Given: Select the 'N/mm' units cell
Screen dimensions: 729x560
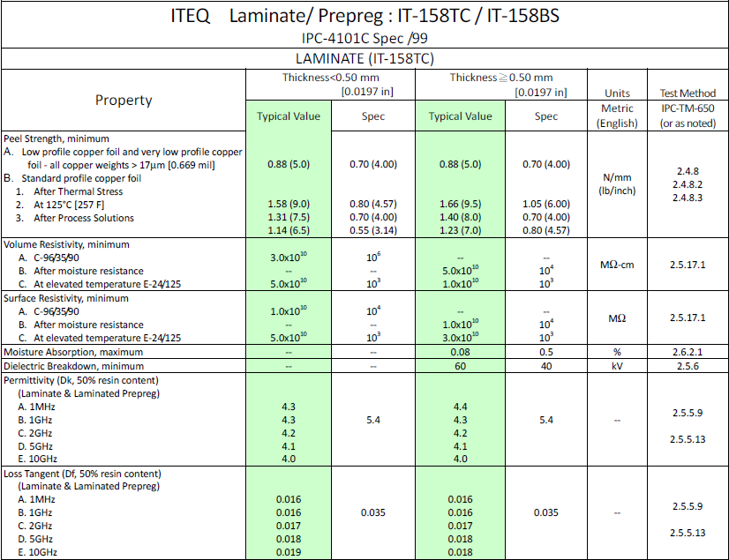Looking at the screenshot, I should tap(617, 177).
